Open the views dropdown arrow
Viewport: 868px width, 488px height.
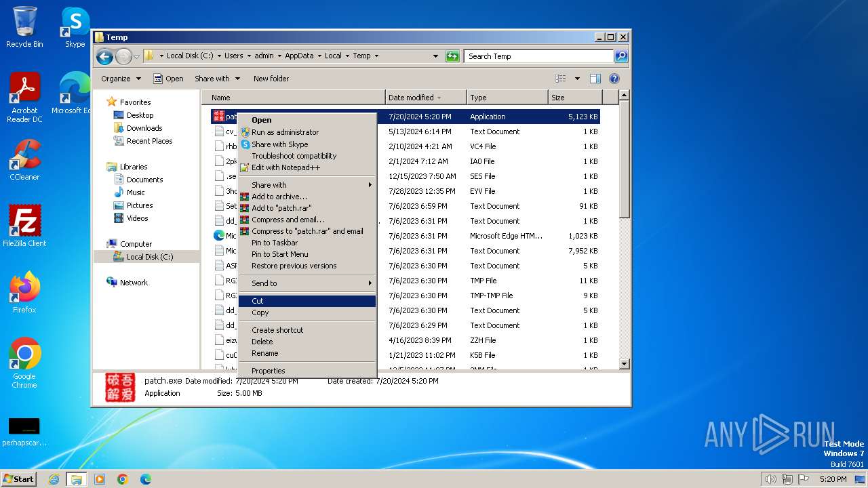click(577, 79)
